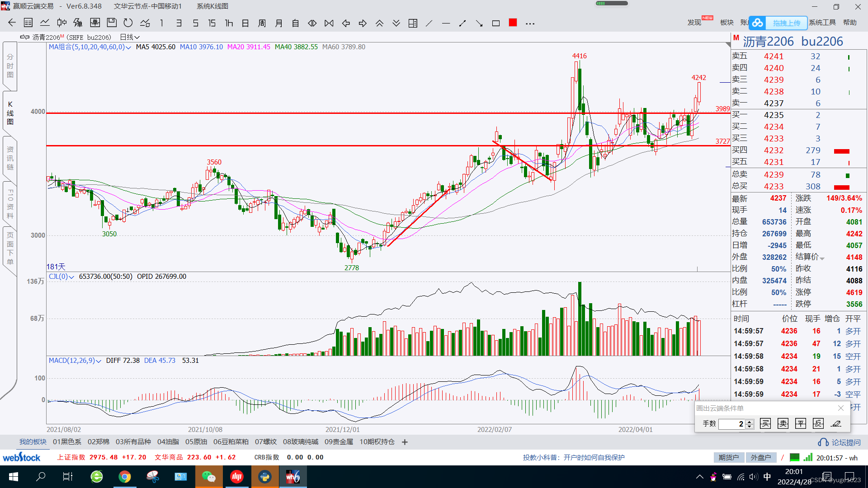
Task: Open 投教小科普 news link
Action: pos(574,457)
